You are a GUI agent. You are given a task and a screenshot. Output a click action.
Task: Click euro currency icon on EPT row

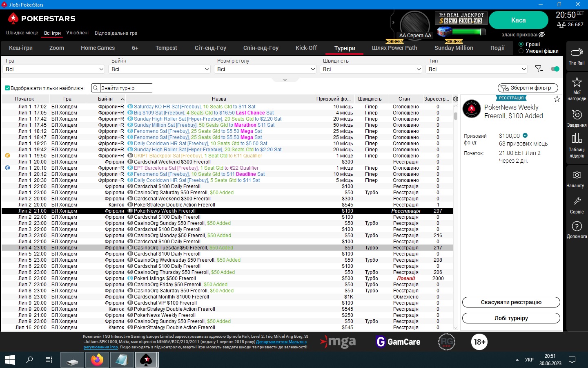[x=7, y=168]
